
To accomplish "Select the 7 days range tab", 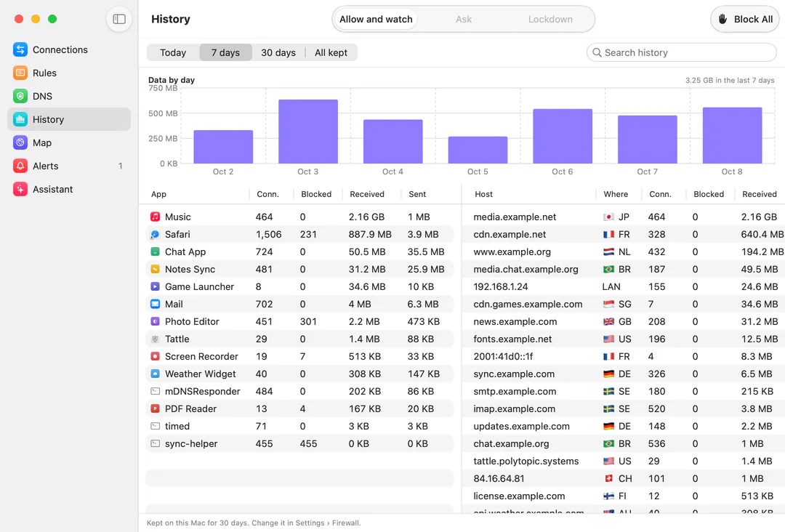I will (x=225, y=52).
